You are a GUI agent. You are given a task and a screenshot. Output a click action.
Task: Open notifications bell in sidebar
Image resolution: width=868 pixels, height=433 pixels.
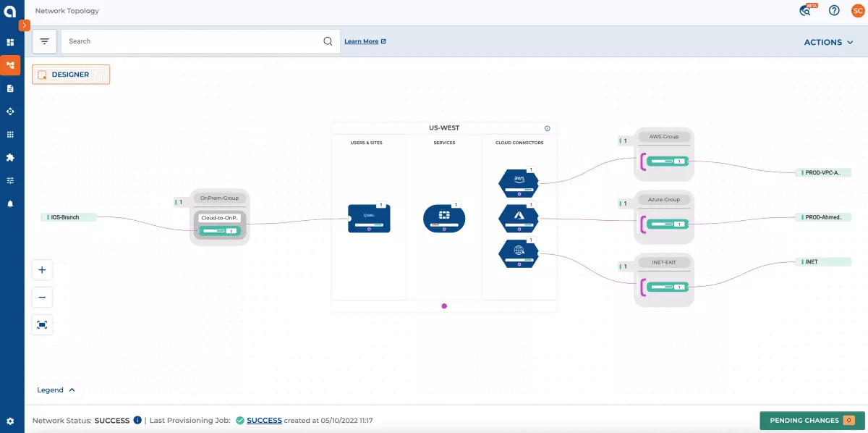[x=10, y=204]
